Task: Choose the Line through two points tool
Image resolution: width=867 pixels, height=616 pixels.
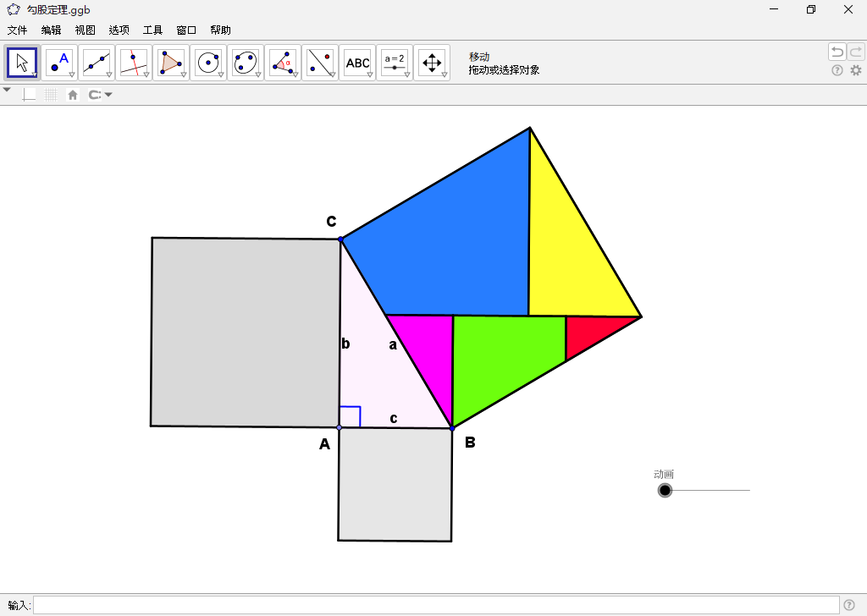Action: click(97, 63)
